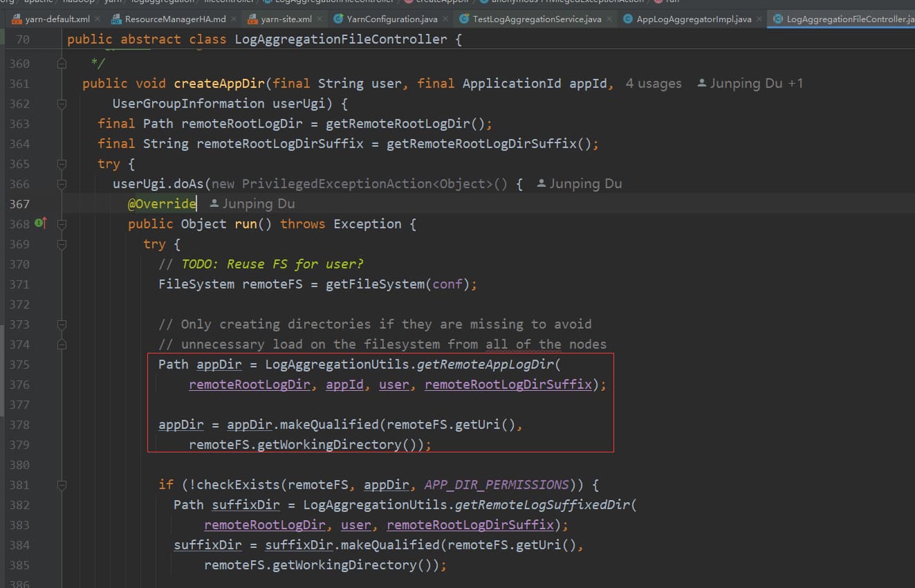Click the yarn-site.xml file type icon

253,19
